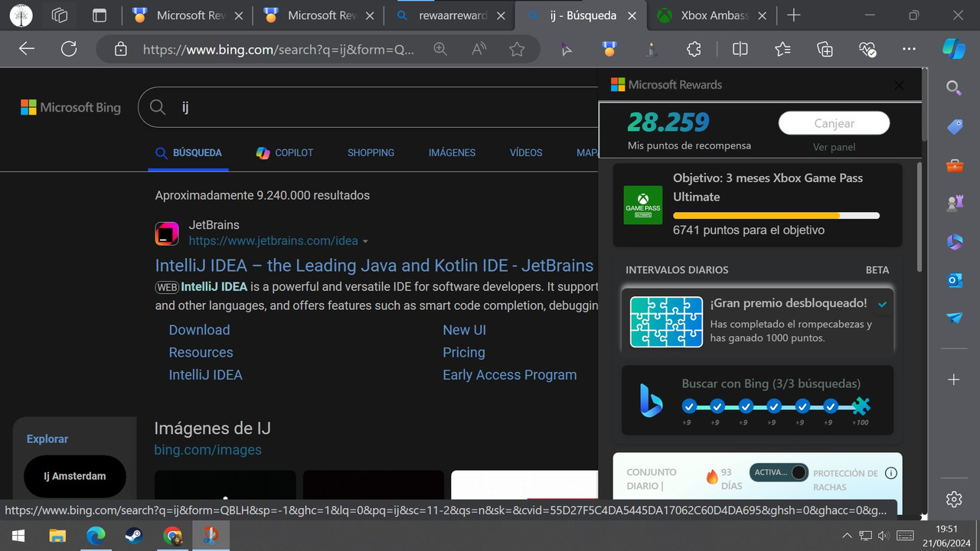The width and height of the screenshot is (980, 551).
Task: Open the Resources sublink
Action: point(201,352)
